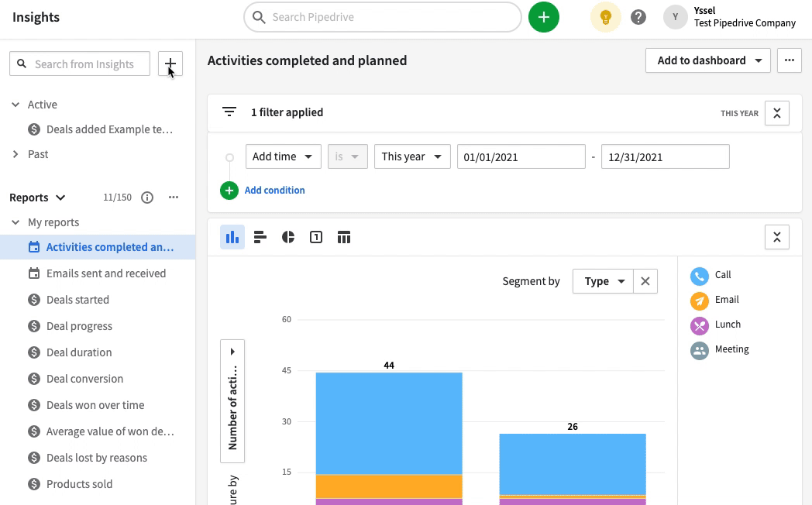Click the Call legend icon

pyautogui.click(x=699, y=277)
